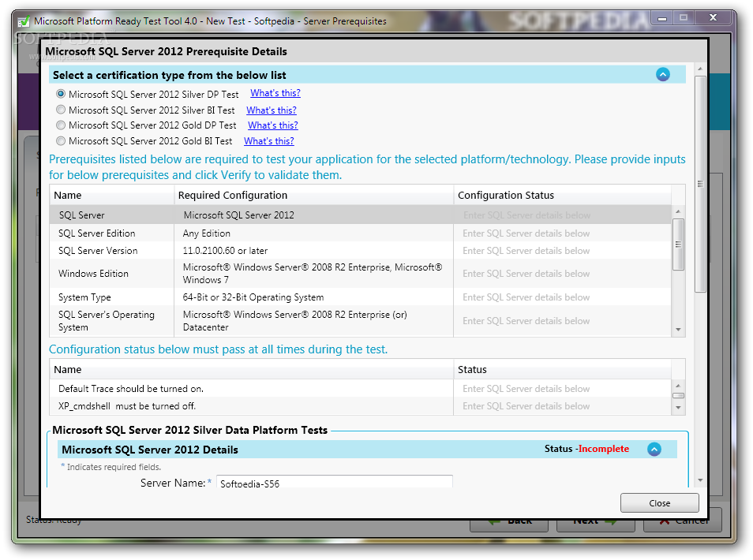753x560 pixels.
Task: Click the Microsoft SQL Server 2012 required configuration cell
Action: pyautogui.click(x=313, y=215)
